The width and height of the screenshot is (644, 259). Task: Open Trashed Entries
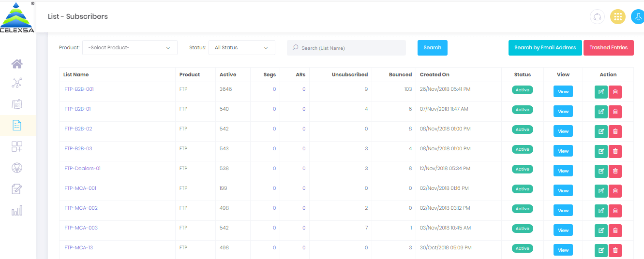point(608,48)
